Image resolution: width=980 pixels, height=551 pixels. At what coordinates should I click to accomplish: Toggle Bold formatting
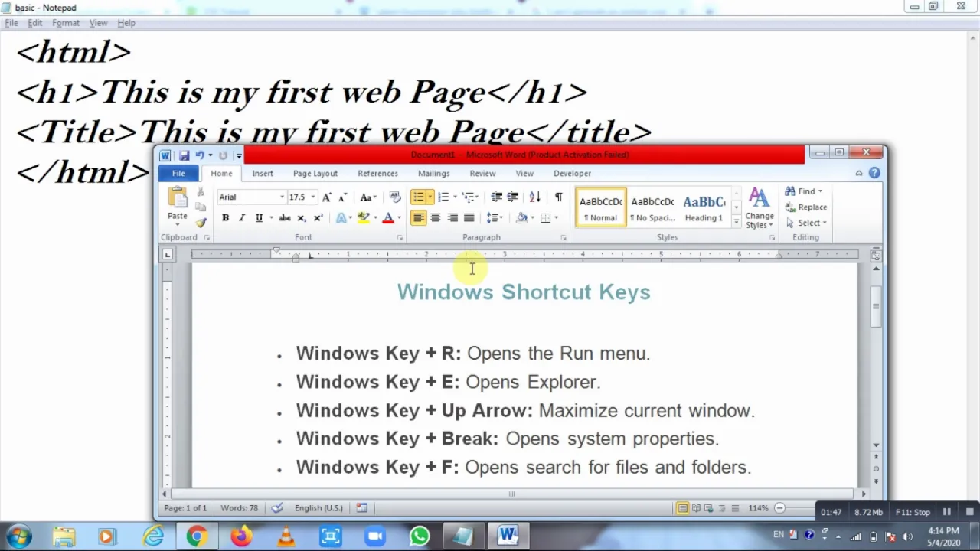pos(225,218)
